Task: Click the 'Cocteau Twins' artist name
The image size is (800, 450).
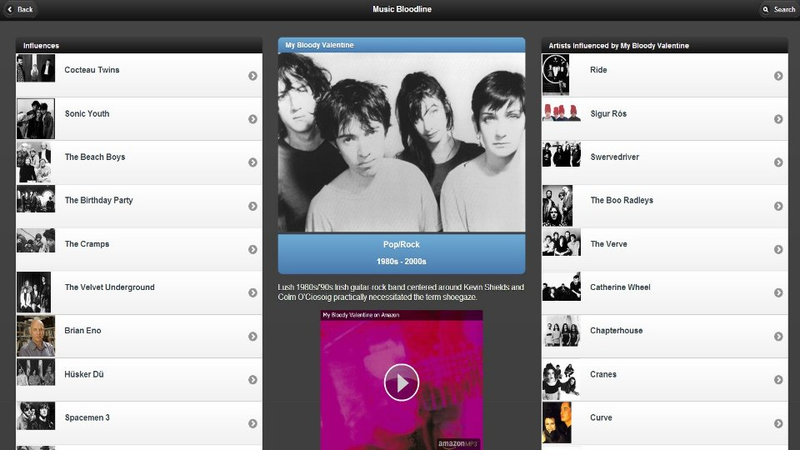Action: [x=92, y=70]
